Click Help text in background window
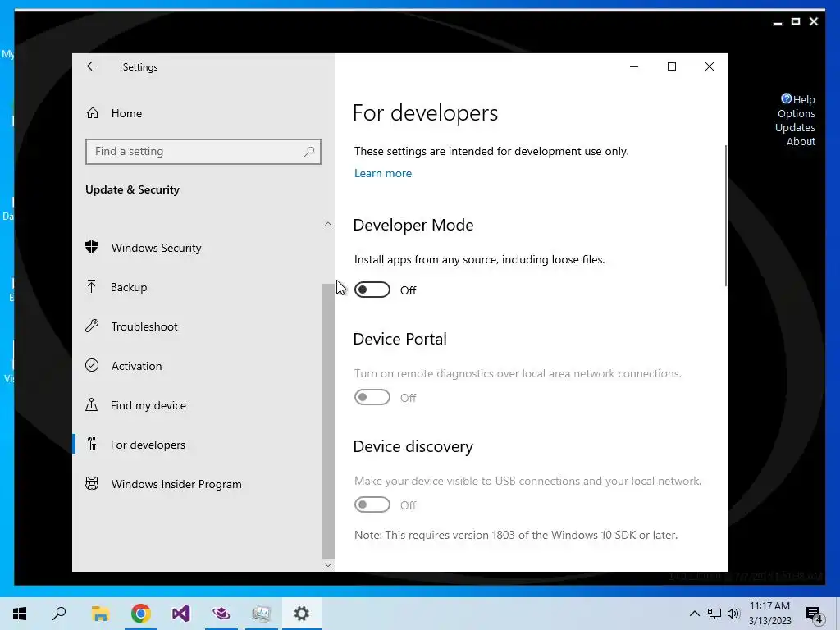This screenshot has width=840, height=630. point(804,99)
